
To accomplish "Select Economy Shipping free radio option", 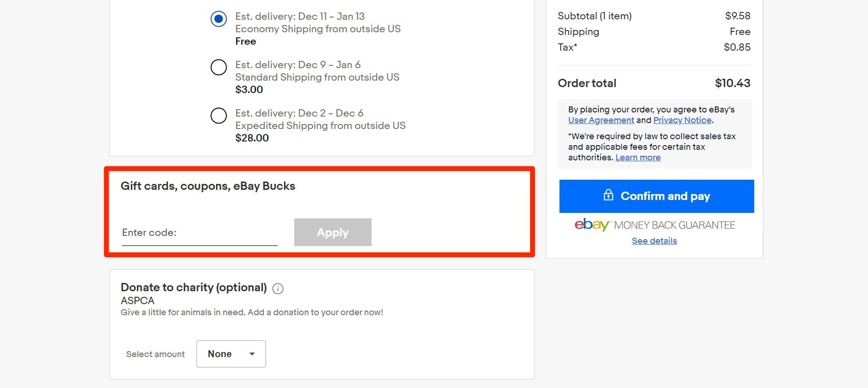I will (219, 19).
